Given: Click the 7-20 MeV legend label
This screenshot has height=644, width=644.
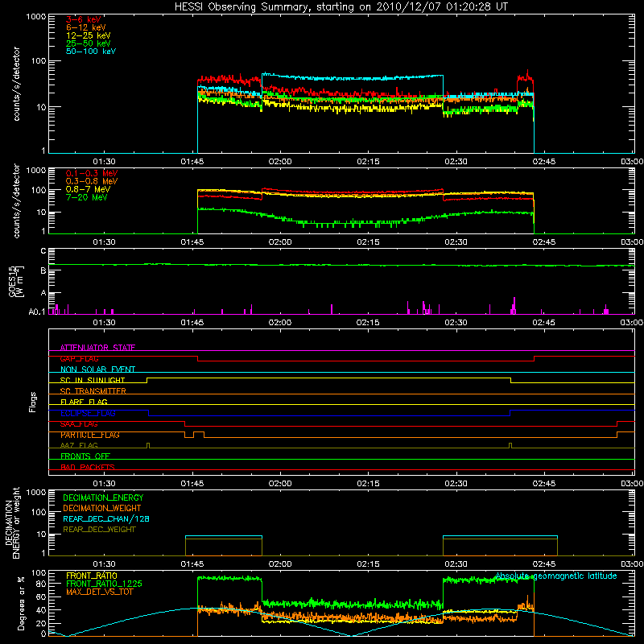Looking at the screenshot, I should pyautogui.click(x=86, y=197).
